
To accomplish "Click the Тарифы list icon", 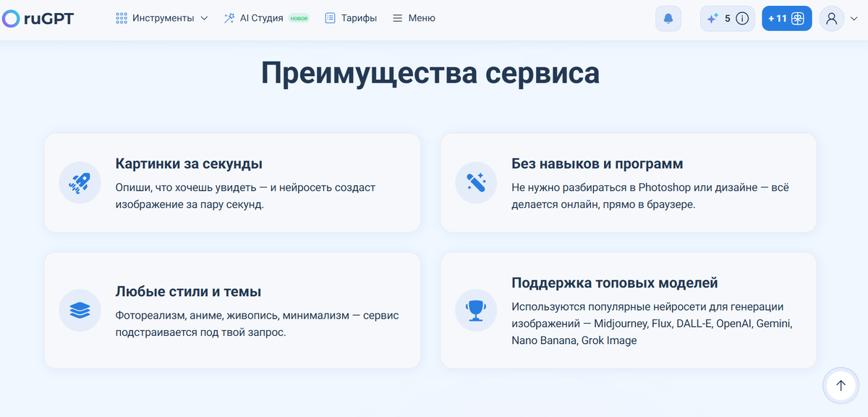I will pos(330,18).
